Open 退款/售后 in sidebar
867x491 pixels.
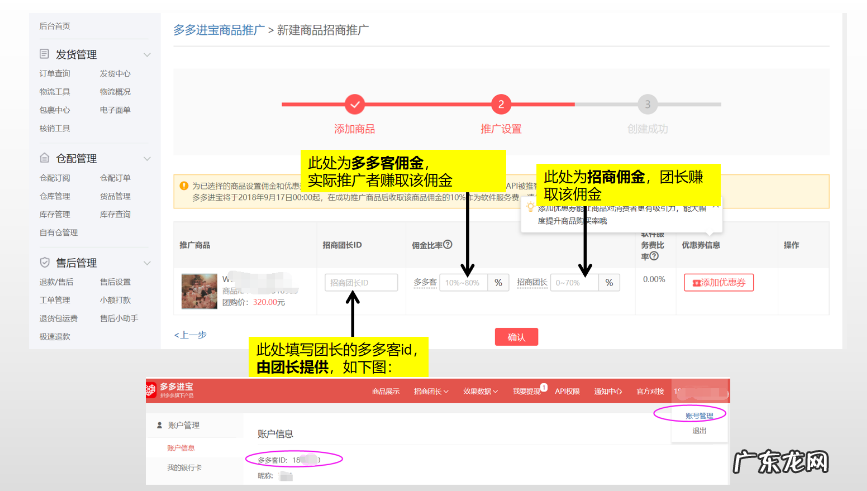(x=56, y=282)
